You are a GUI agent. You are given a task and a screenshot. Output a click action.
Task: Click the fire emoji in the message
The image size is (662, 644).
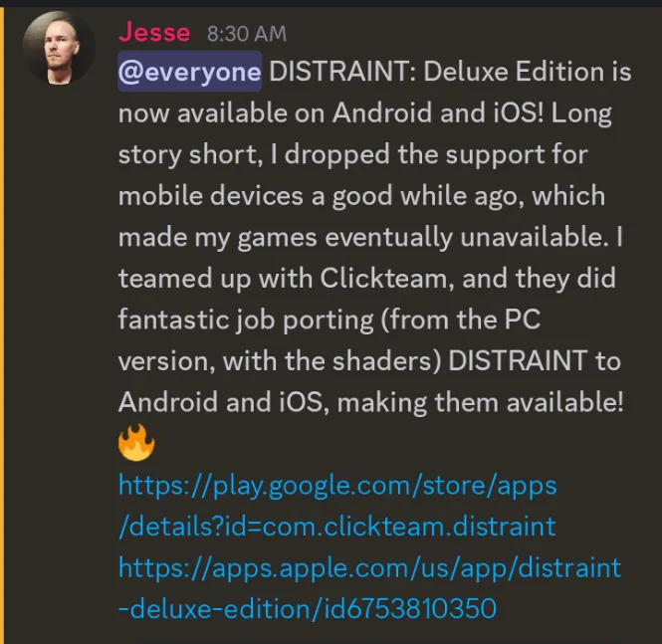click(136, 443)
